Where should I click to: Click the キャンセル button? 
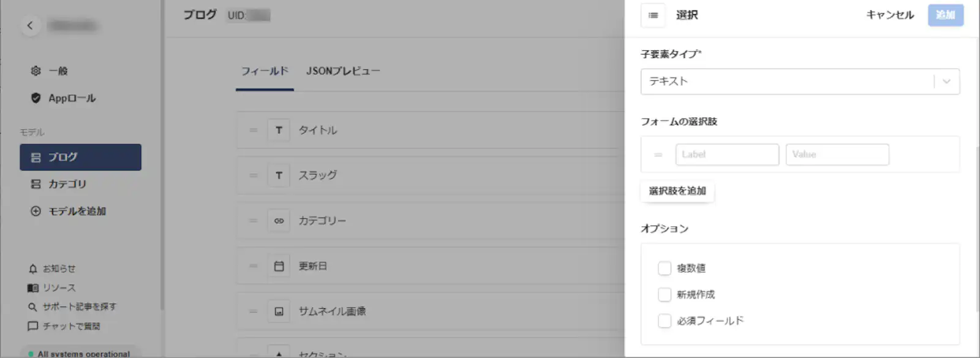[890, 15]
